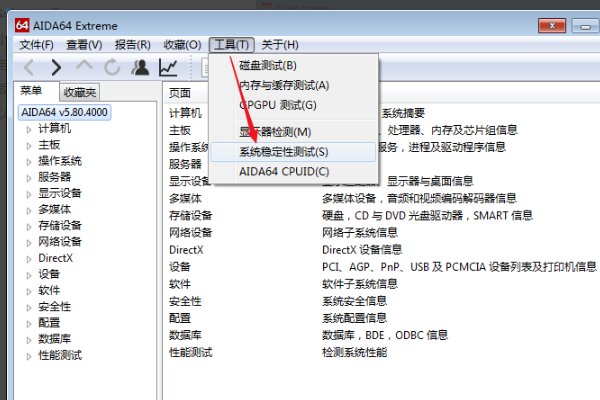
Task: Choose 内存与缓存测试(A) menu entry
Action: [293, 85]
